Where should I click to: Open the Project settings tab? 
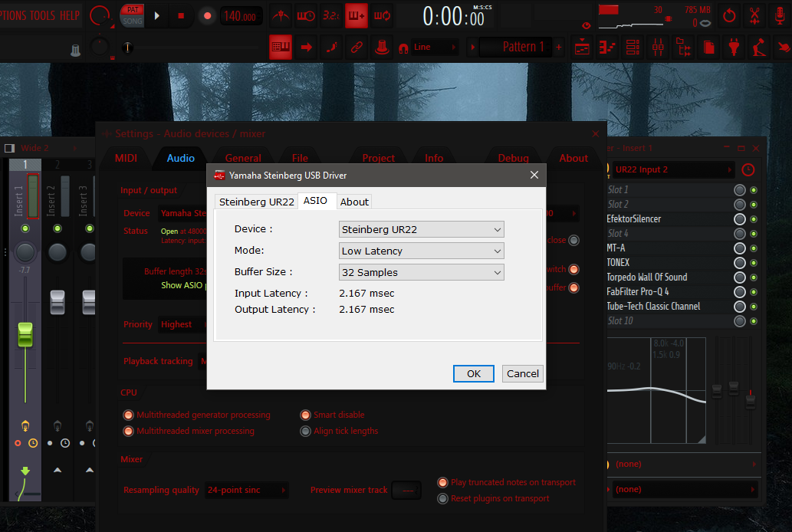point(378,158)
